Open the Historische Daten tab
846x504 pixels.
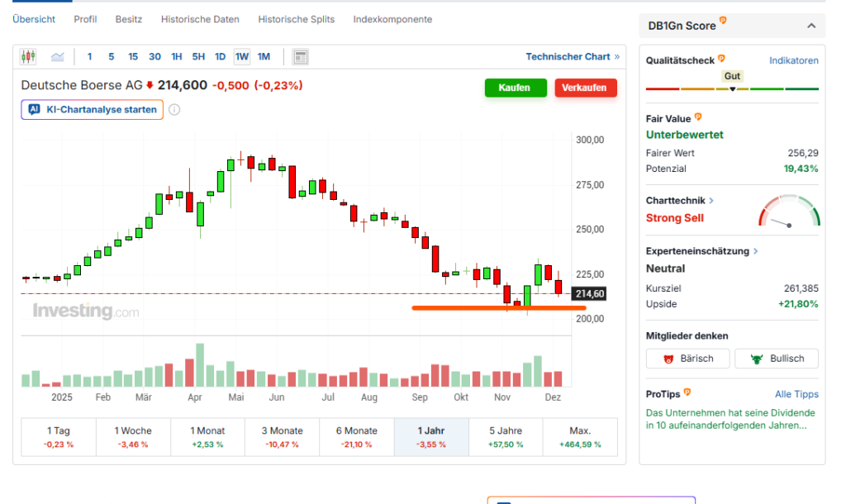click(200, 19)
